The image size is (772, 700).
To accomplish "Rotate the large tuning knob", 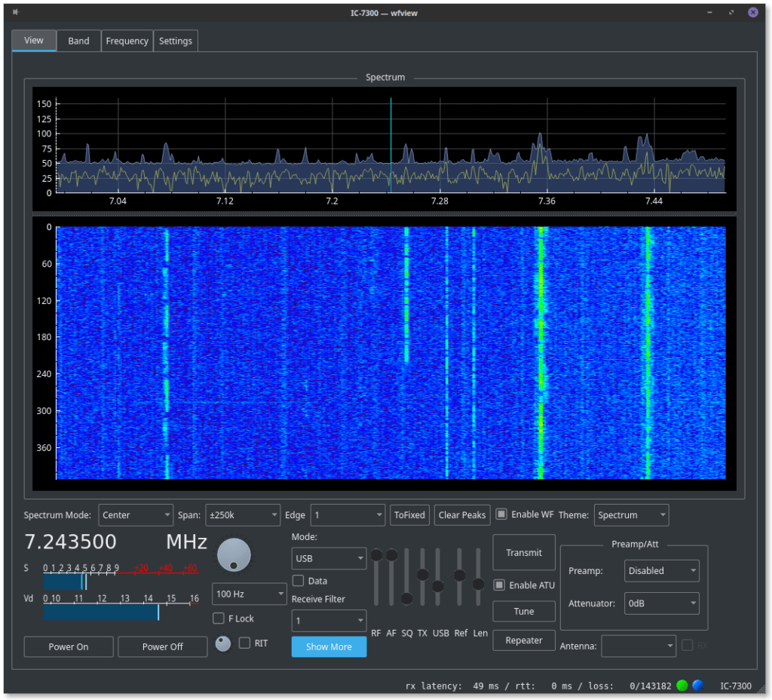I will 234,554.
